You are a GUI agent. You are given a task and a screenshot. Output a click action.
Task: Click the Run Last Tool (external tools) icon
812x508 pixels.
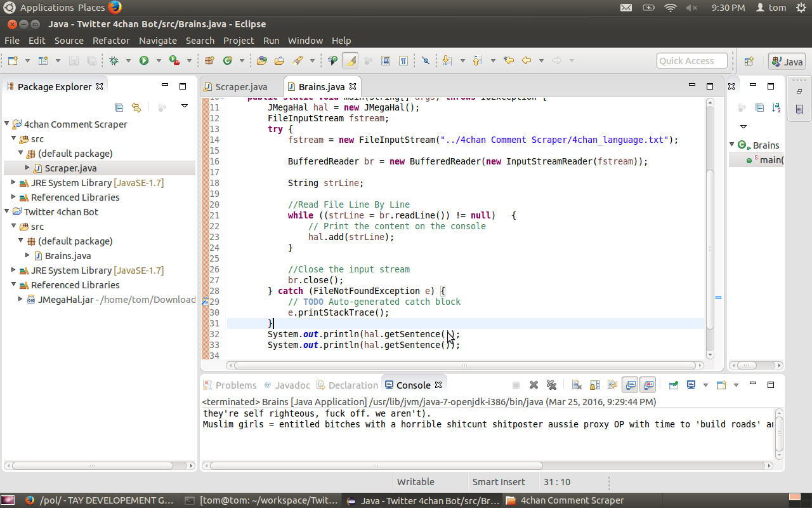[174, 60]
